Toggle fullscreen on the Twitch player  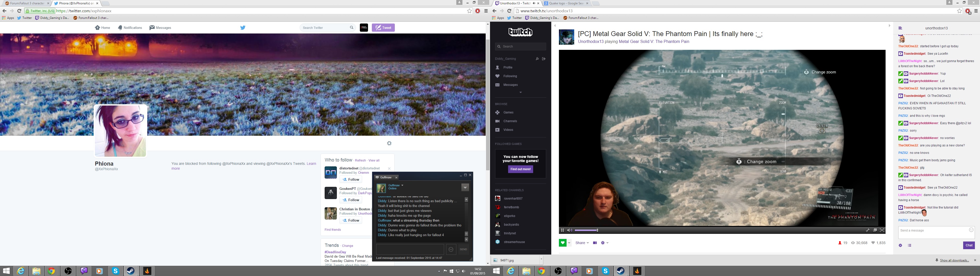[x=882, y=230]
